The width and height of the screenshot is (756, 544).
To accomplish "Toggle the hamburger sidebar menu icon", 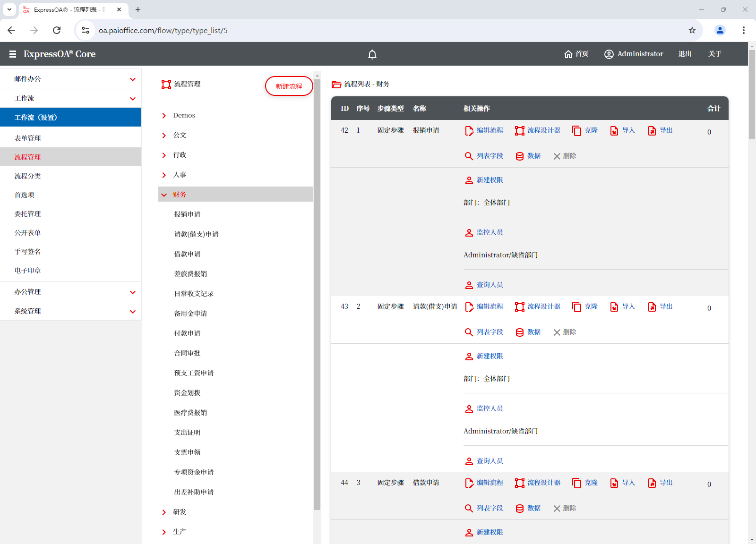I will [x=13, y=54].
